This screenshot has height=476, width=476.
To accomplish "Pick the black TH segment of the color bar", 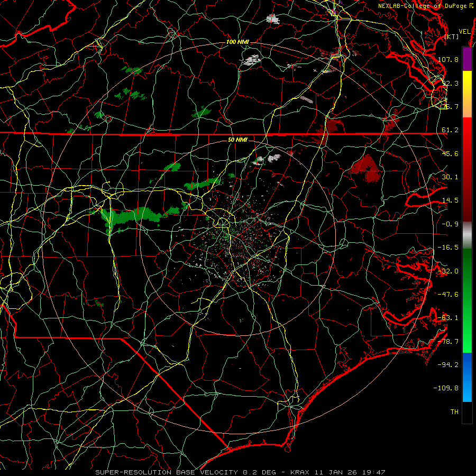I will coord(467,413).
